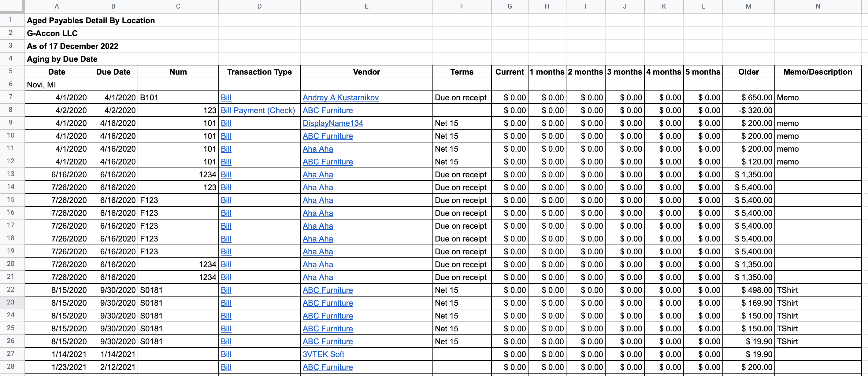Viewport: 868px width, 376px height.
Task: Click the select-all corner box
Action: tap(12, 6)
